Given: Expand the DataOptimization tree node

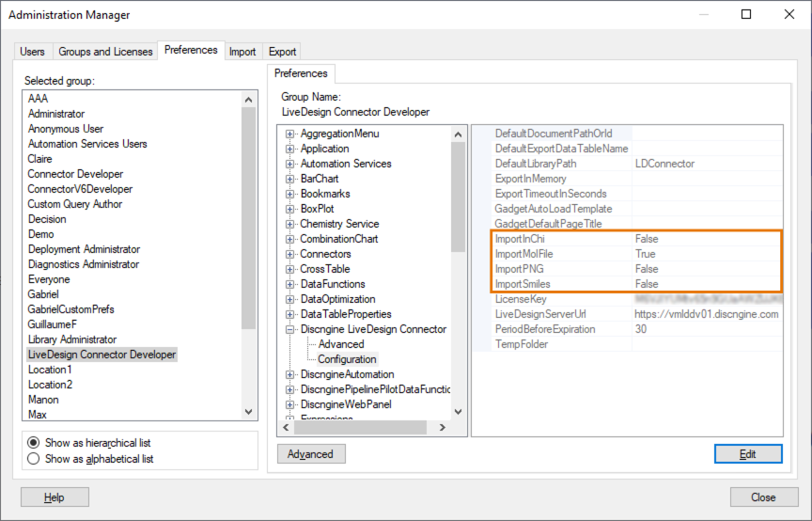Looking at the screenshot, I should tap(290, 299).
